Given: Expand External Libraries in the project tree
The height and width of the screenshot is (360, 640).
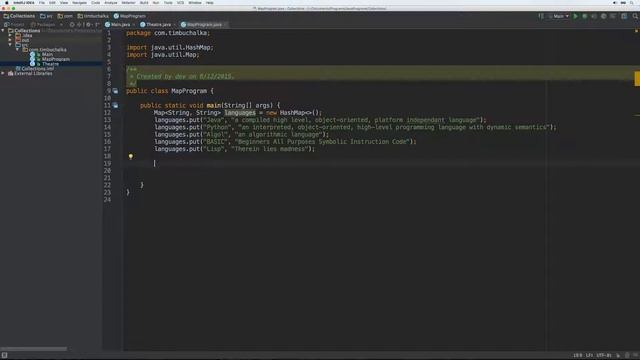Looking at the screenshot, I should click(x=3, y=73).
